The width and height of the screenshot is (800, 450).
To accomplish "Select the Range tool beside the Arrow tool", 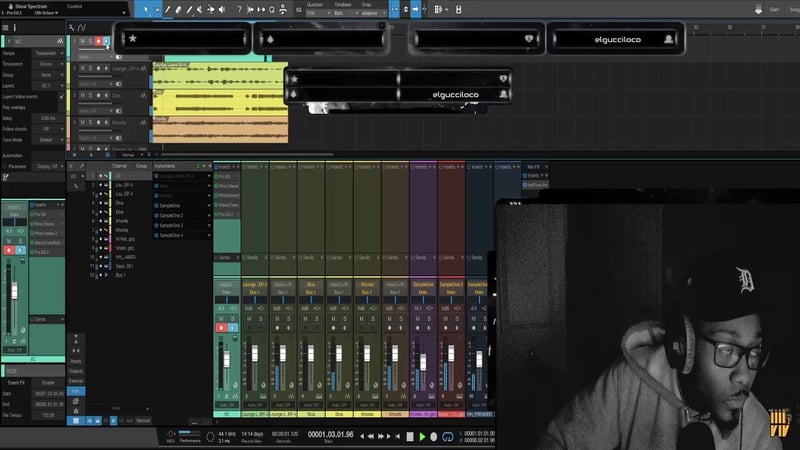I will [x=157, y=9].
